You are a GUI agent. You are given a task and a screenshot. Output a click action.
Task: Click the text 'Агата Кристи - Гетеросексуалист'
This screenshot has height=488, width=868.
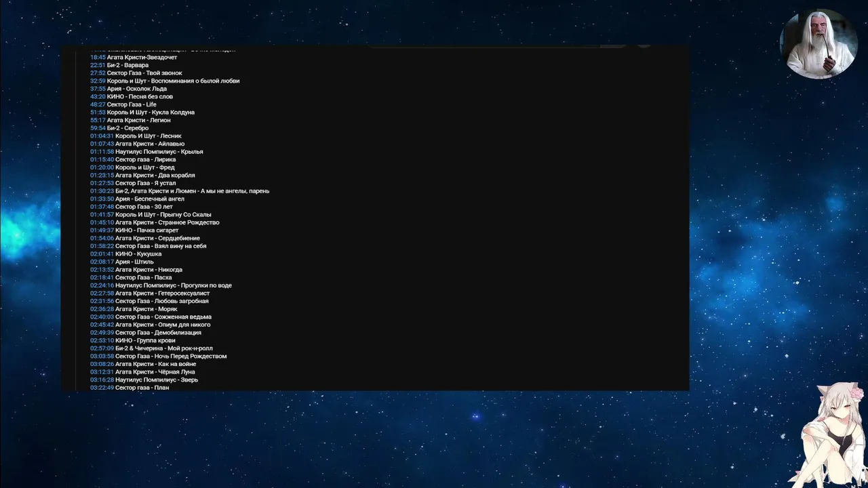pyautogui.click(x=162, y=293)
